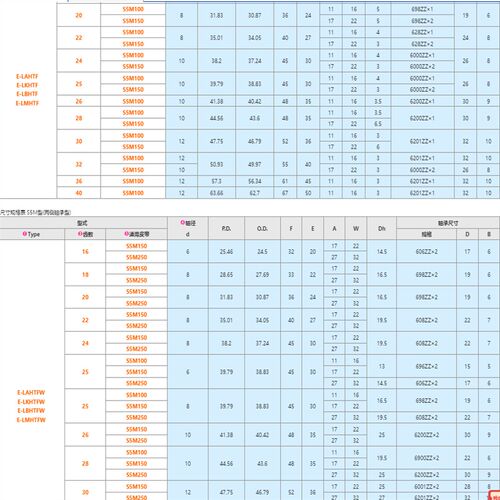Click the info icon beside 適用皮帯 header
Screen dimensions: 500x500
(x=127, y=234)
